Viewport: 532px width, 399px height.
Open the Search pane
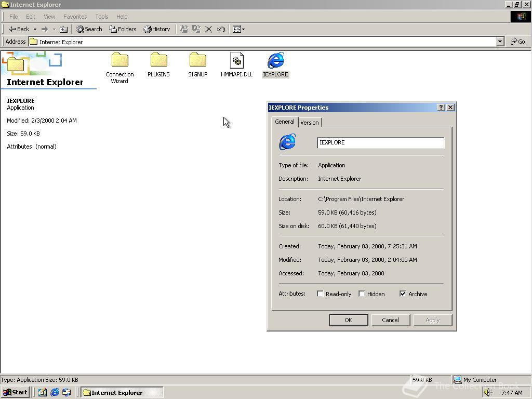(89, 29)
